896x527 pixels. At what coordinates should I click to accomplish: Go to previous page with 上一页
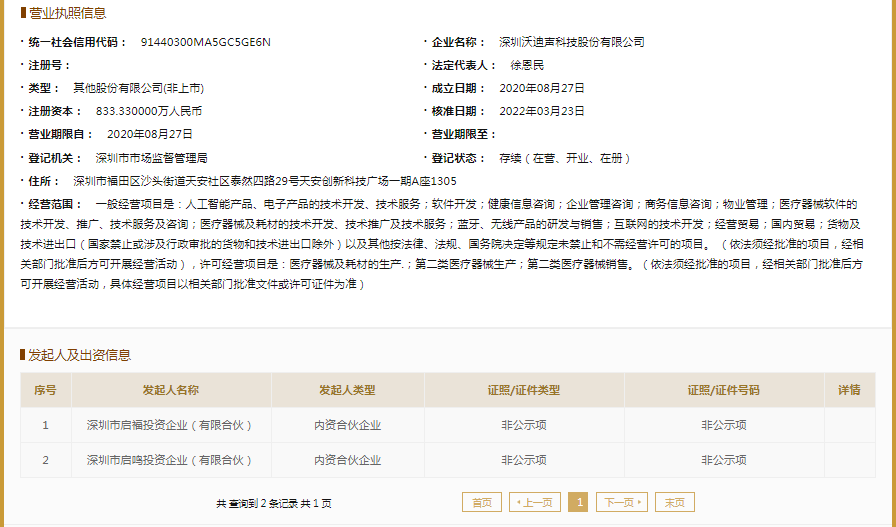(x=535, y=502)
